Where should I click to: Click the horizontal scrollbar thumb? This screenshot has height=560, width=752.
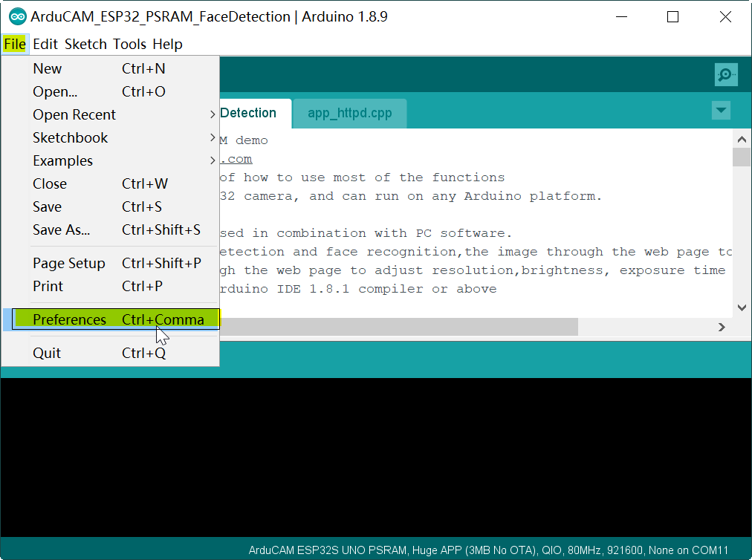tap(398, 327)
